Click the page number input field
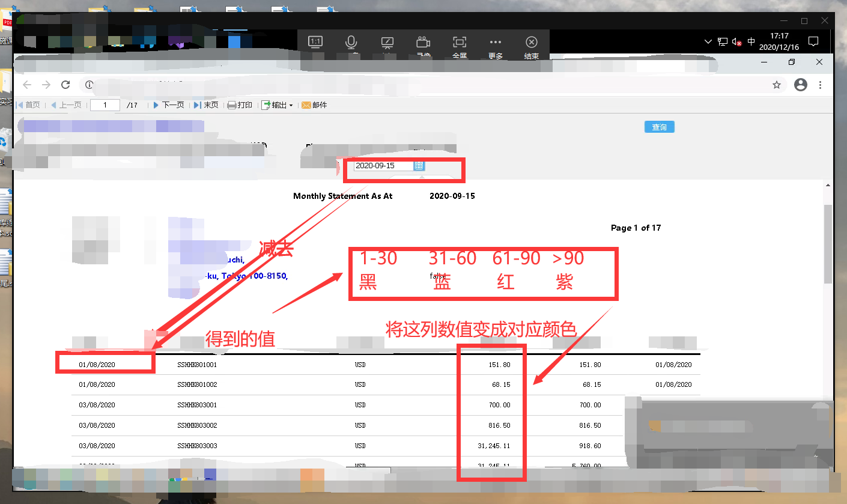This screenshot has height=504, width=847. coord(105,105)
